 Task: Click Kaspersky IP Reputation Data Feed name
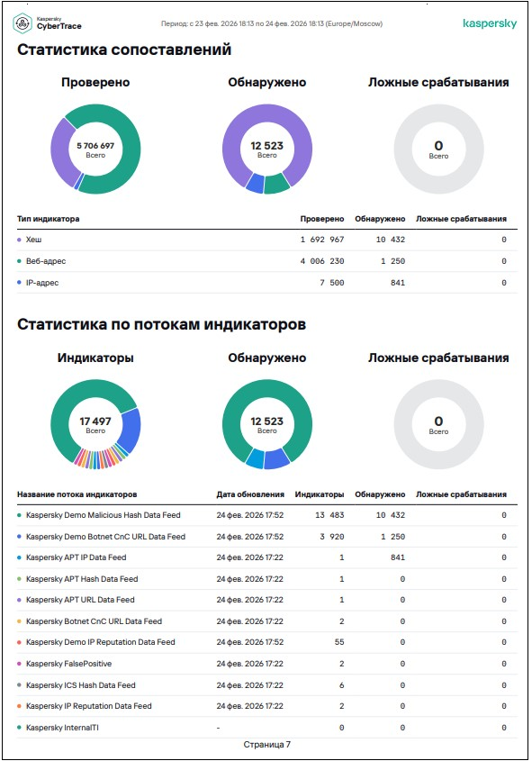pyautogui.click(x=89, y=706)
